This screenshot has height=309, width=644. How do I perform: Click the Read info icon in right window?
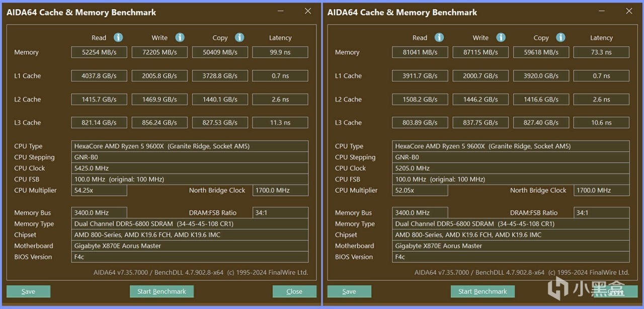tap(439, 37)
